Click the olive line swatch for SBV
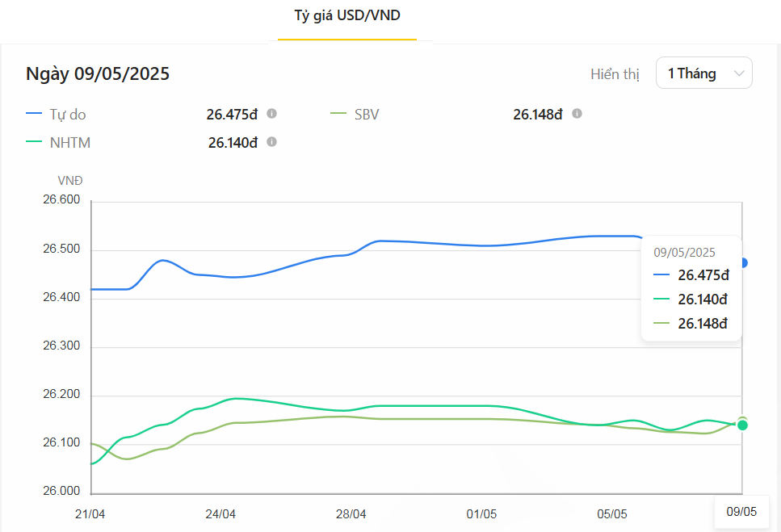Viewport: 781px width, 532px height. tap(338, 115)
